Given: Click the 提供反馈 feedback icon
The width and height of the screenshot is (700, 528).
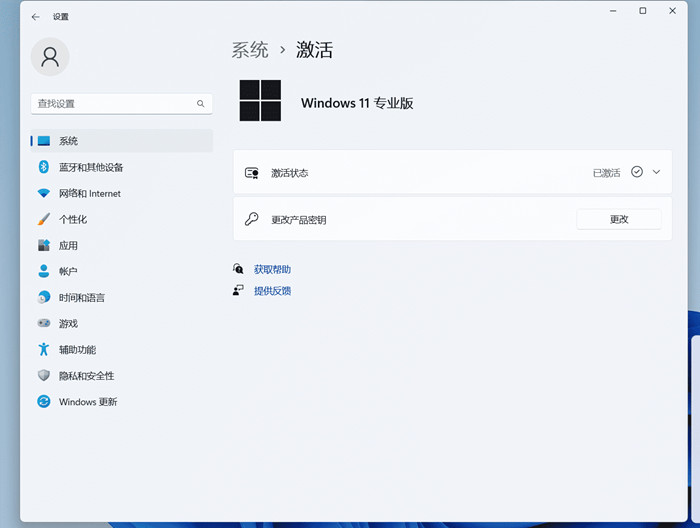Looking at the screenshot, I should tap(238, 291).
